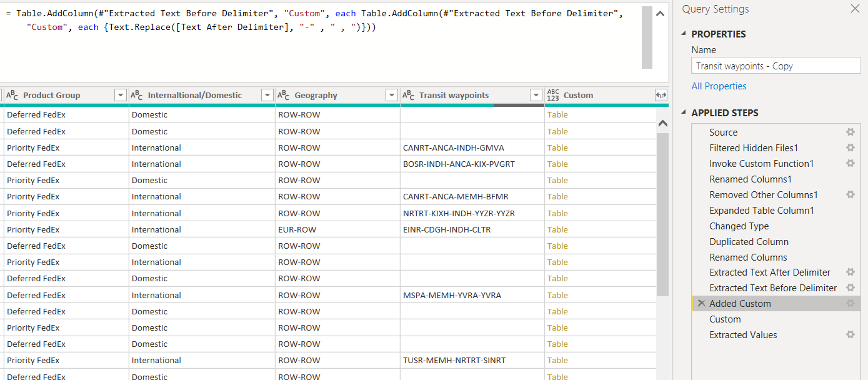Collapse the PROPERTIES section
This screenshot has width=868, height=380.
point(683,34)
